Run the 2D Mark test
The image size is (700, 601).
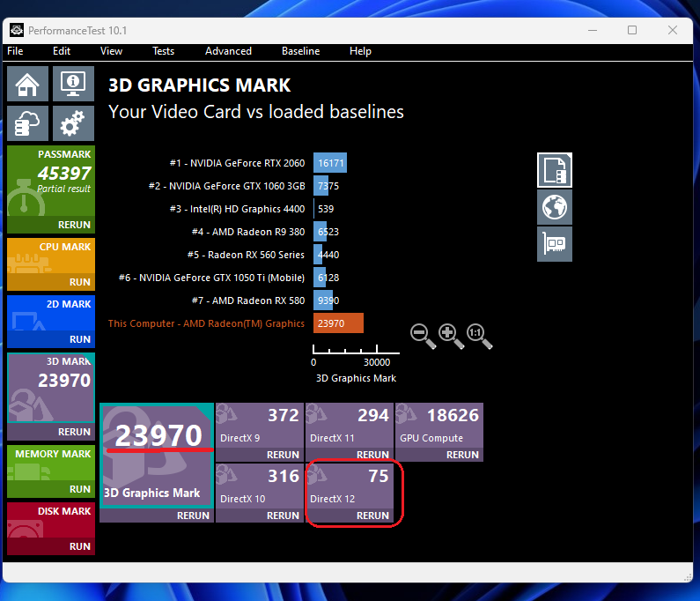(x=51, y=339)
